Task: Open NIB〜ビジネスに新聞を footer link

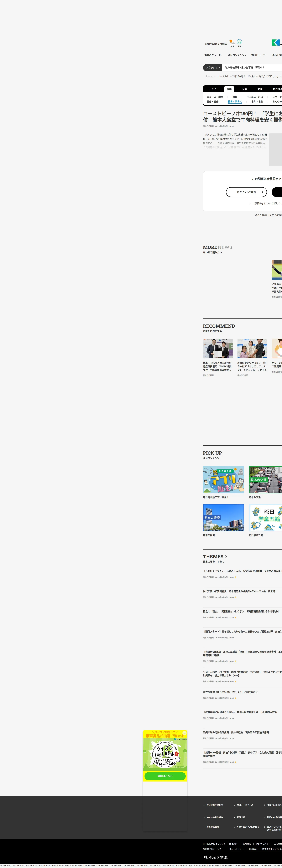Action: 248,827
